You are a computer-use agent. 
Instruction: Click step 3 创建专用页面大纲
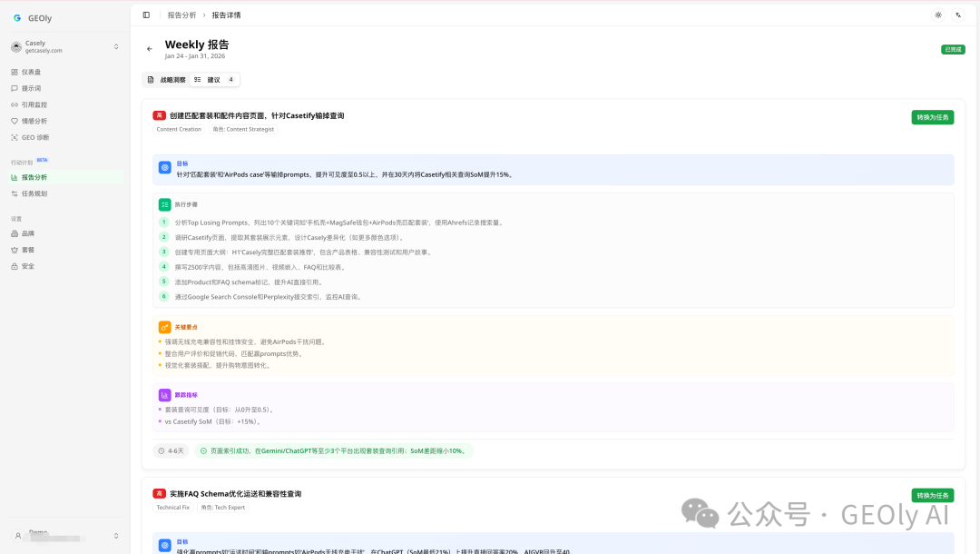(x=303, y=252)
